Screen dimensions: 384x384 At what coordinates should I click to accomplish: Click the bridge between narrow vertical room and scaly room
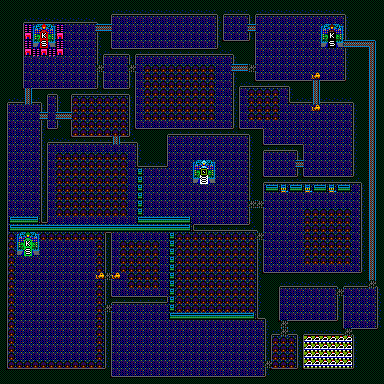pos(64,116)
